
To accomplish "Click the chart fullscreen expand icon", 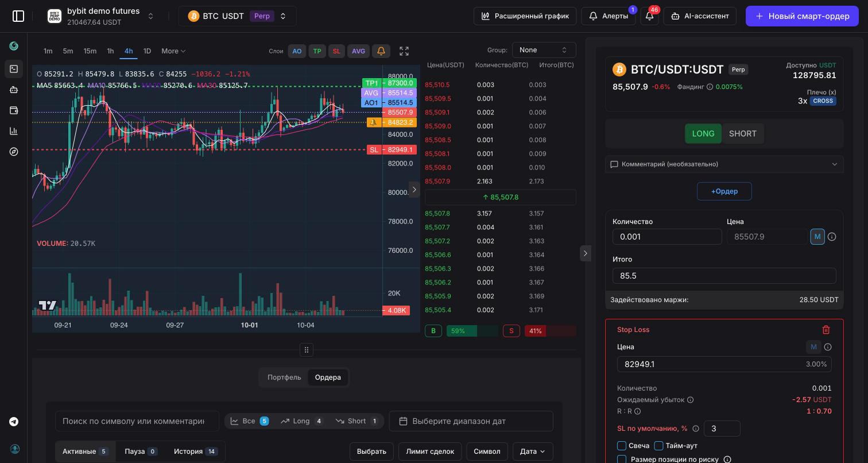I will (404, 51).
